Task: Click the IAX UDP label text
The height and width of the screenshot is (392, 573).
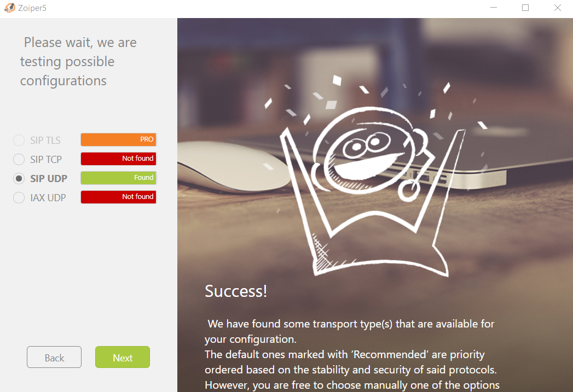Action: [48, 198]
